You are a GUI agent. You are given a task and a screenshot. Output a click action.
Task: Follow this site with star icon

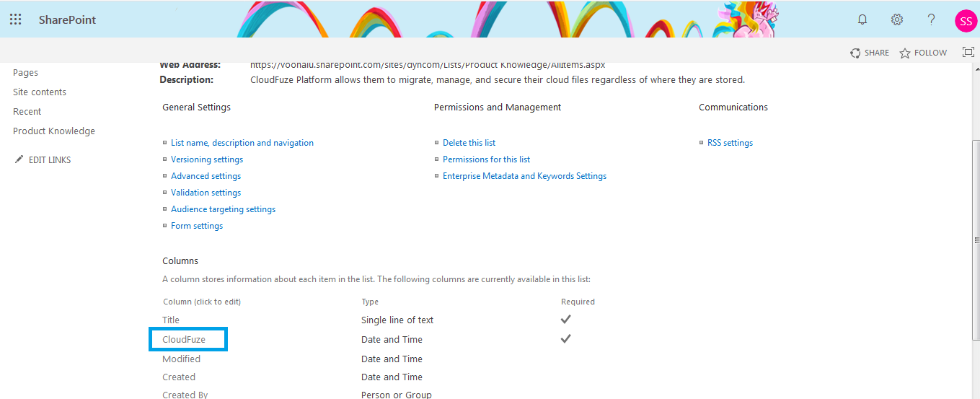click(x=923, y=53)
